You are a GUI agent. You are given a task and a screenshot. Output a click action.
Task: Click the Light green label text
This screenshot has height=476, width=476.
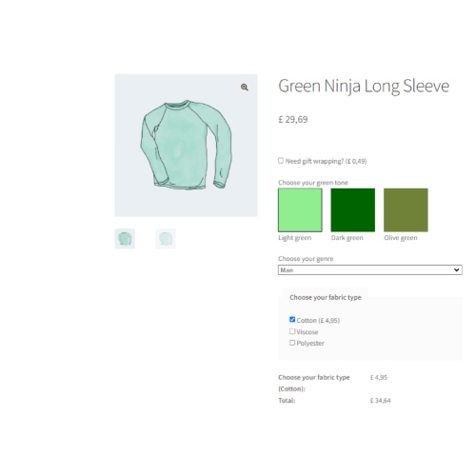click(295, 238)
